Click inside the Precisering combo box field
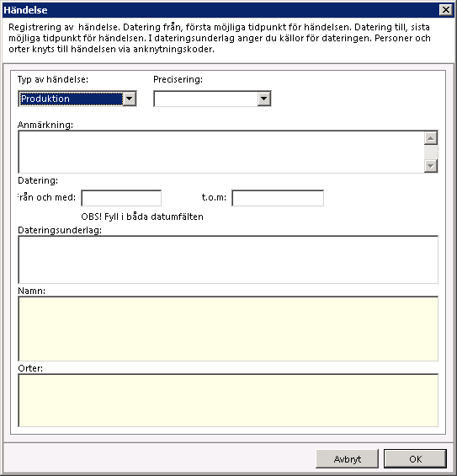457x476 pixels. tap(206, 99)
